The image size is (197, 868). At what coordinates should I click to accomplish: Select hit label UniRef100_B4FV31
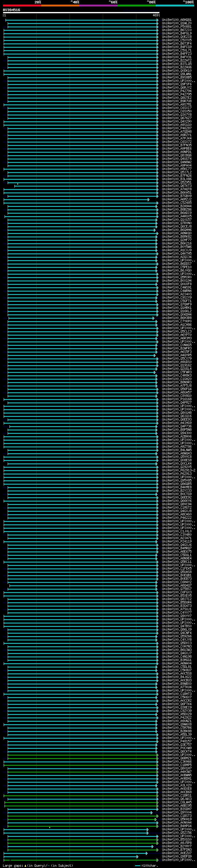click(176, 57)
